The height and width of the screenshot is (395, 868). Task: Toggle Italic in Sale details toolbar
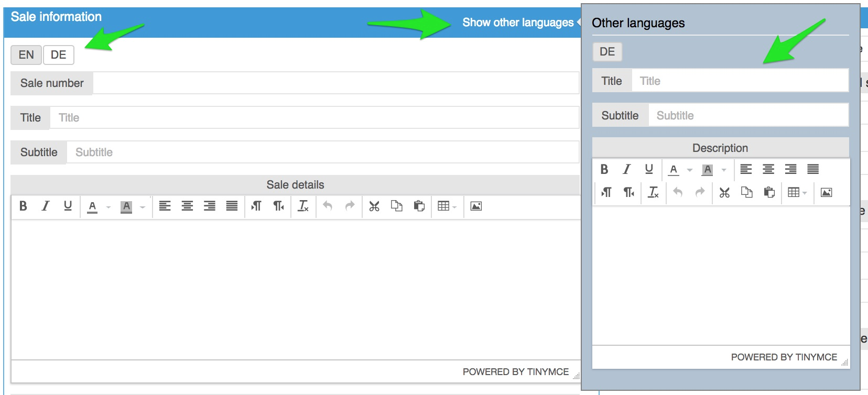(46, 206)
